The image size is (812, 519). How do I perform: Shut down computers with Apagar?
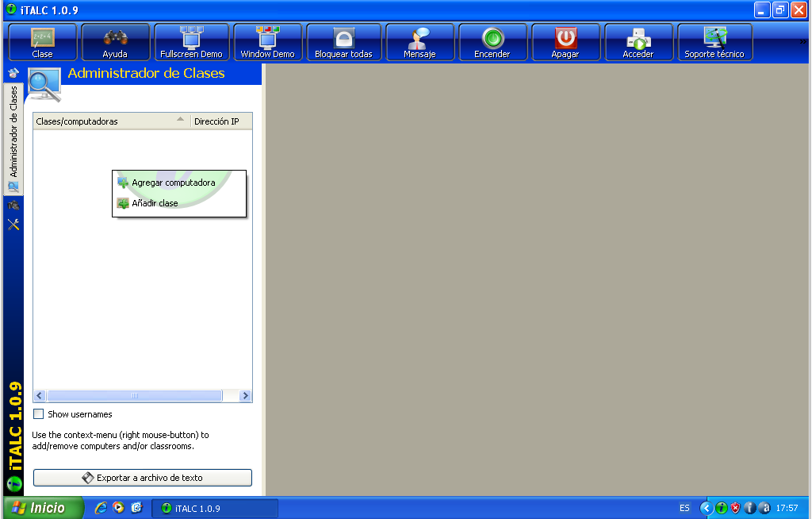(565, 42)
